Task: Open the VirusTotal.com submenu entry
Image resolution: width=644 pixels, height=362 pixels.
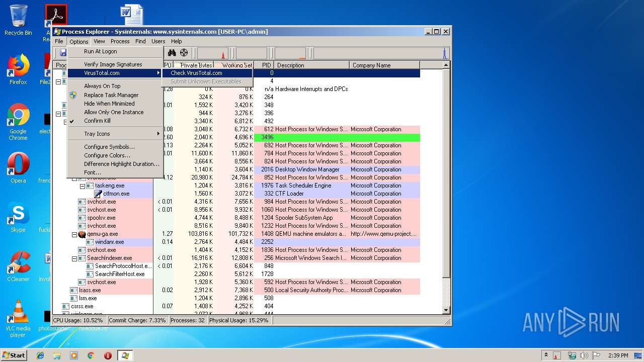Action: pos(115,73)
